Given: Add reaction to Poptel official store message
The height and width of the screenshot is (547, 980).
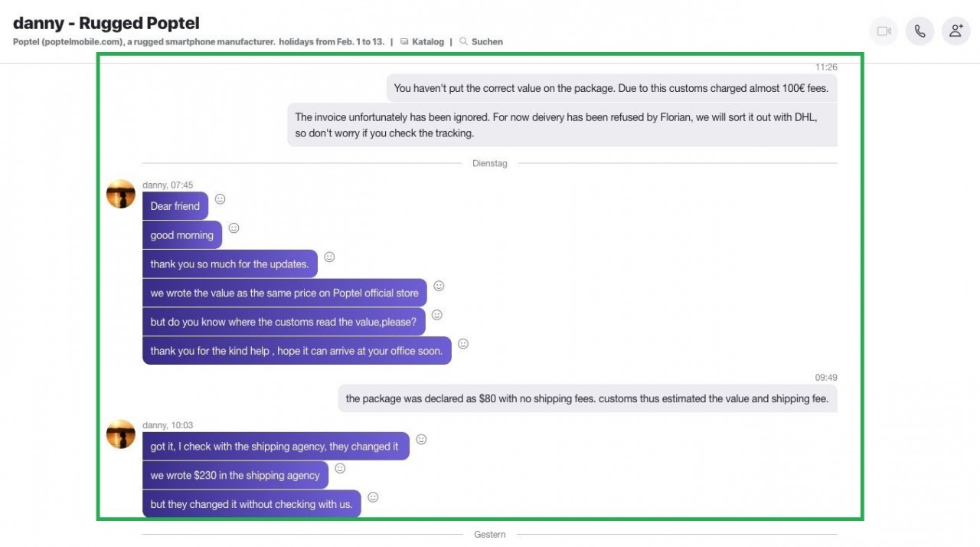Looking at the screenshot, I should (x=439, y=286).
